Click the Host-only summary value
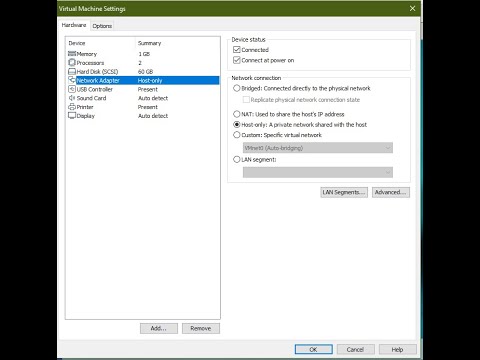 150,80
